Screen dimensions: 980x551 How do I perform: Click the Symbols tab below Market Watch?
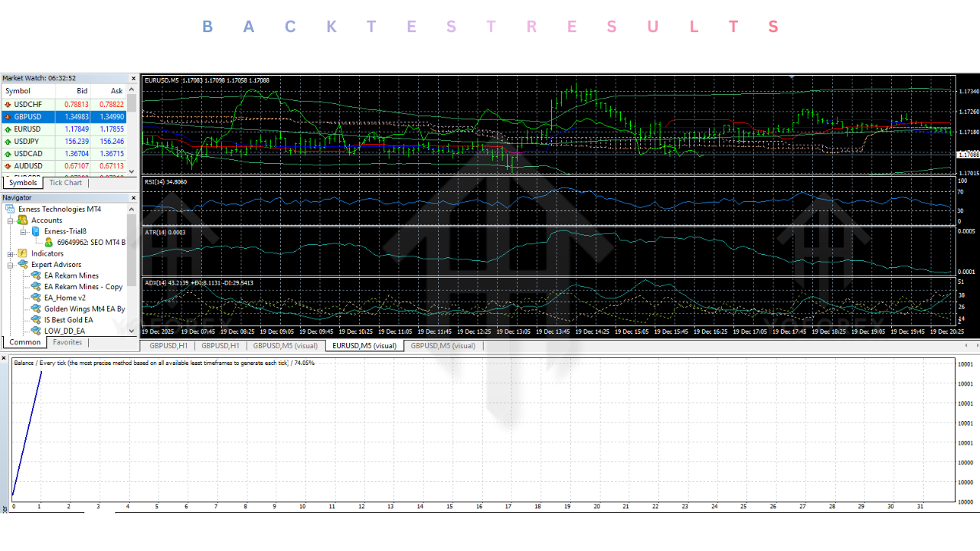22,182
